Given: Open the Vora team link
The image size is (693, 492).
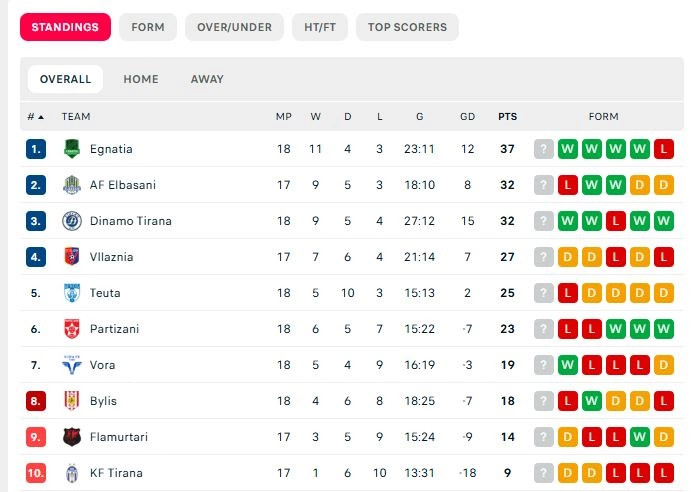Looking at the screenshot, I should [102, 365].
